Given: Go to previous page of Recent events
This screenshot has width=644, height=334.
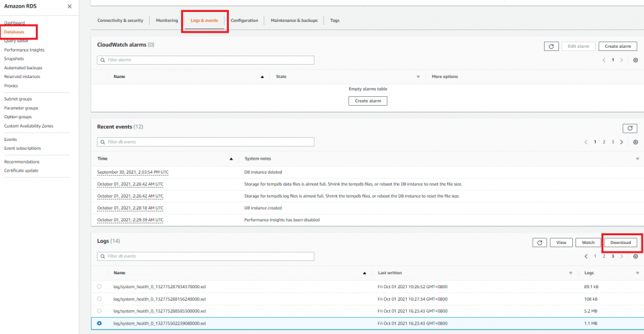Looking at the screenshot, I should tap(586, 142).
